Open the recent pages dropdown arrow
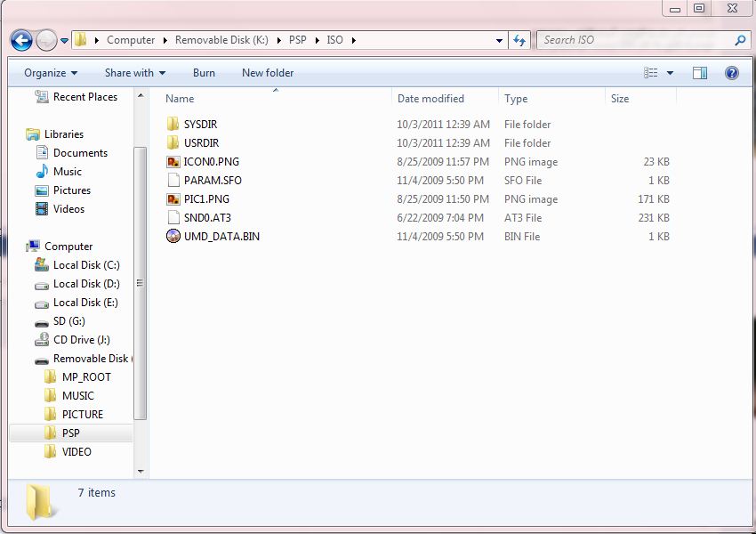 click(64, 41)
